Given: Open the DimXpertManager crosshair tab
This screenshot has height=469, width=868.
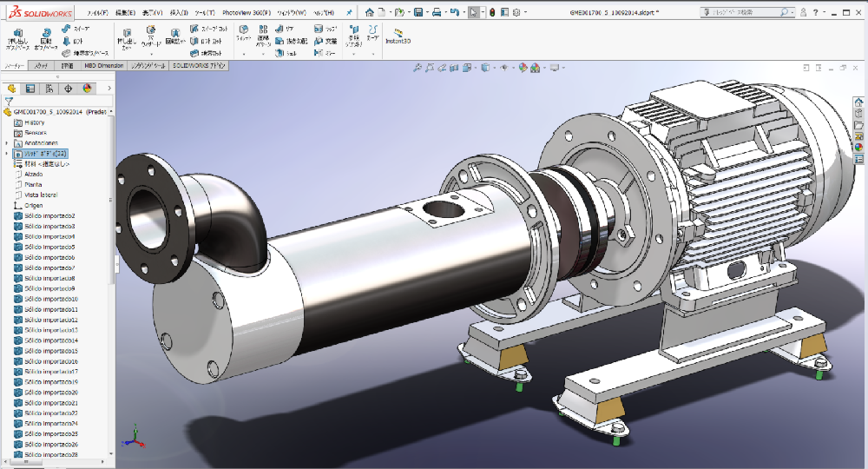Looking at the screenshot, I should (69, 88).
